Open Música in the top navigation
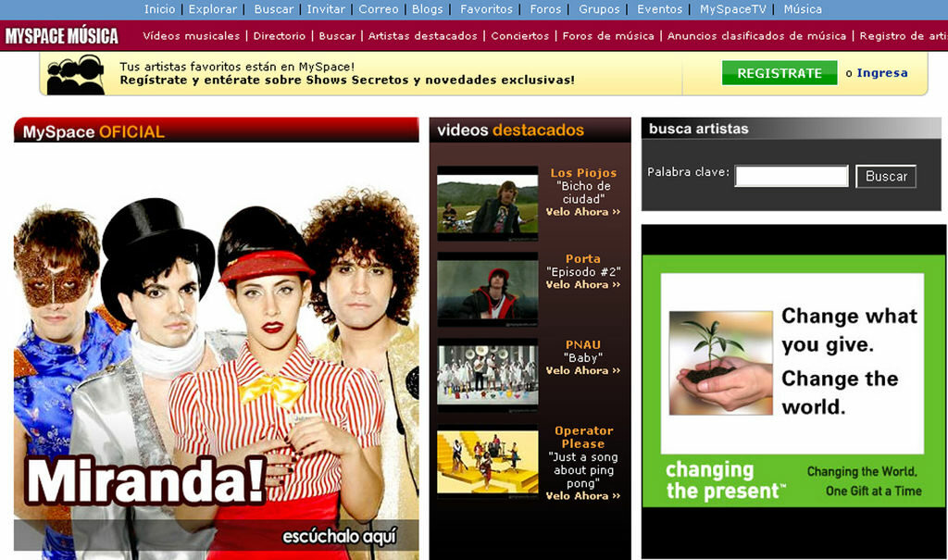This screenshot has width=948, height=560. click(x=803, y=9)
